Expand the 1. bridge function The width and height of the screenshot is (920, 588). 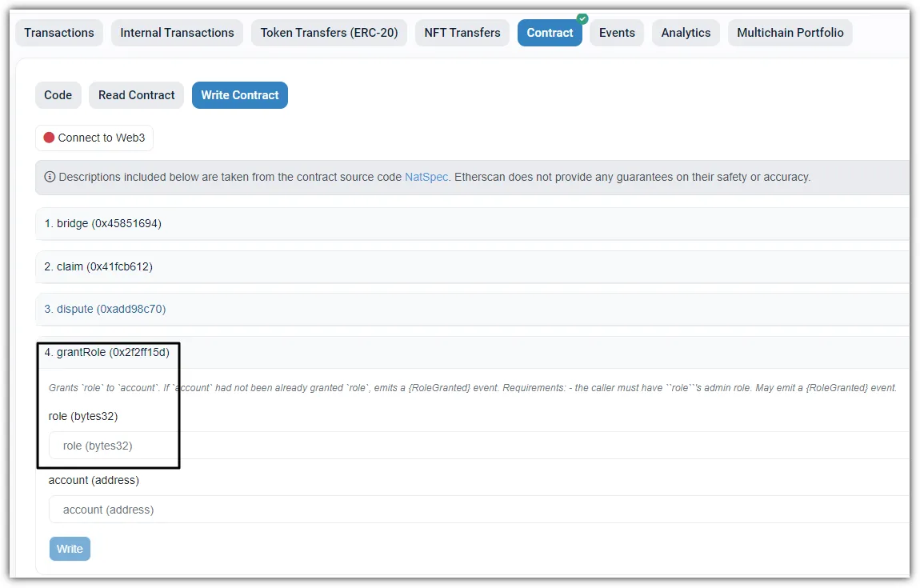coord(472,223)
